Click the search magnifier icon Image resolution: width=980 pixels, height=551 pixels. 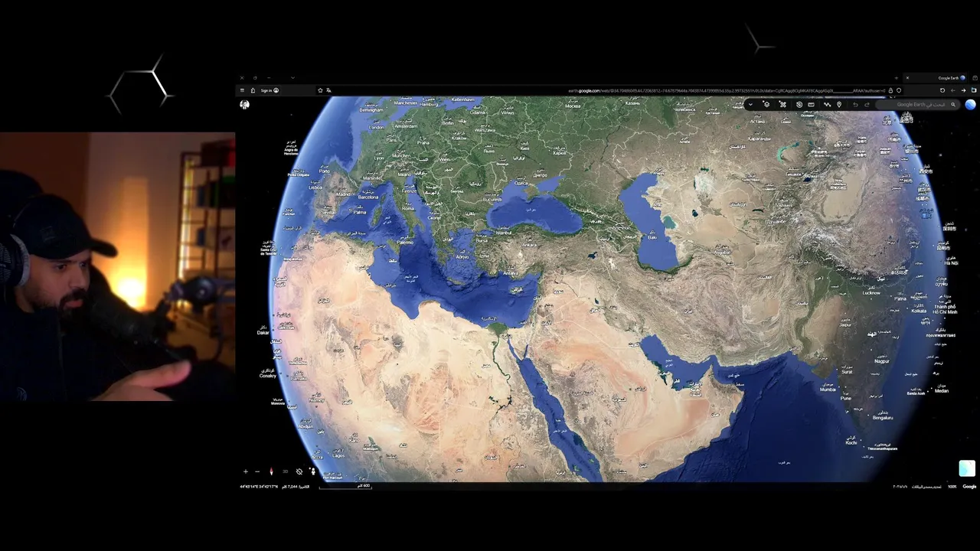[x=953, y=105]
